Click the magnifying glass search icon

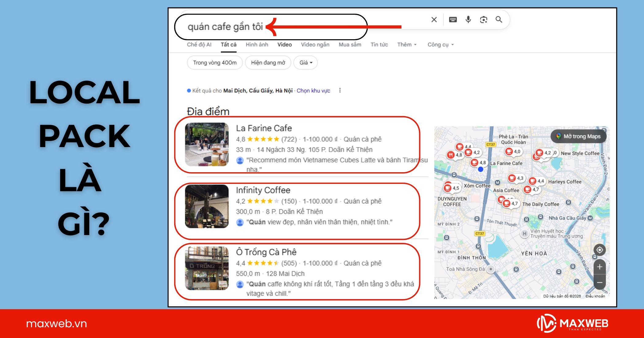[x=499, y=20]
